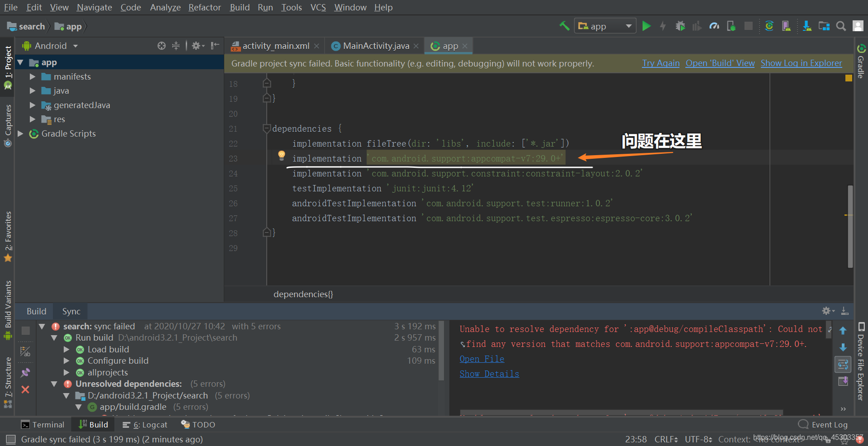Collapse the Unresolved dependencies node
This screenshot has height=446, width=868.
click(54, 384)
